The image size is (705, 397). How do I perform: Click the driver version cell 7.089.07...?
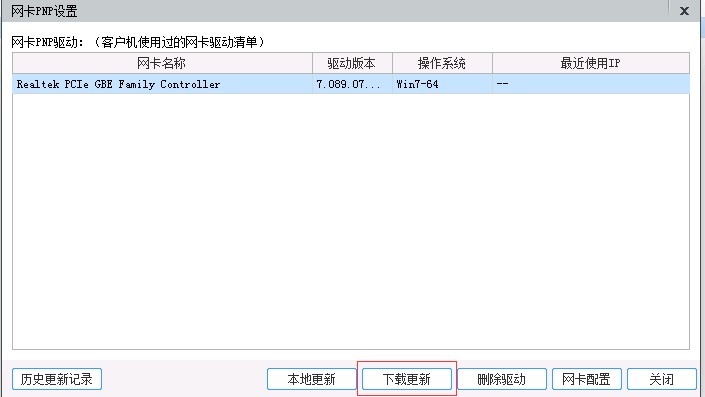tap(352, 84)
